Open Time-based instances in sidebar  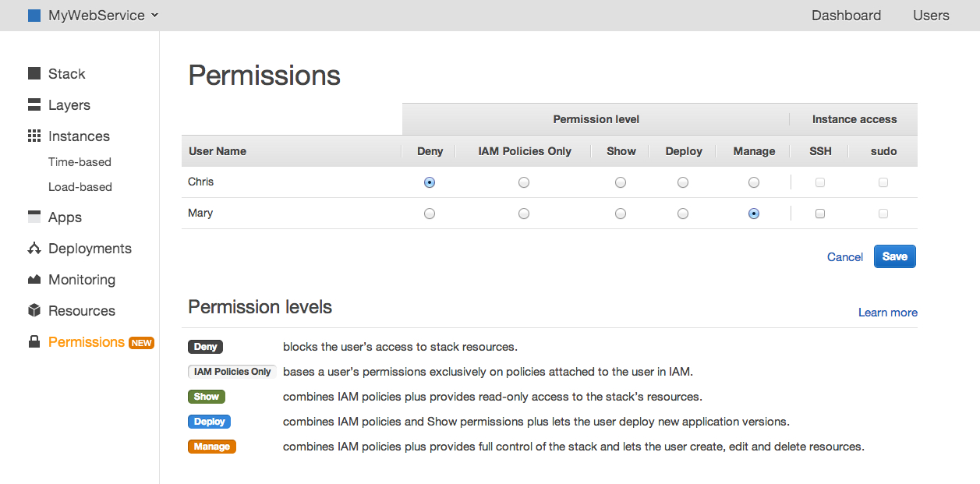[80, 162]
